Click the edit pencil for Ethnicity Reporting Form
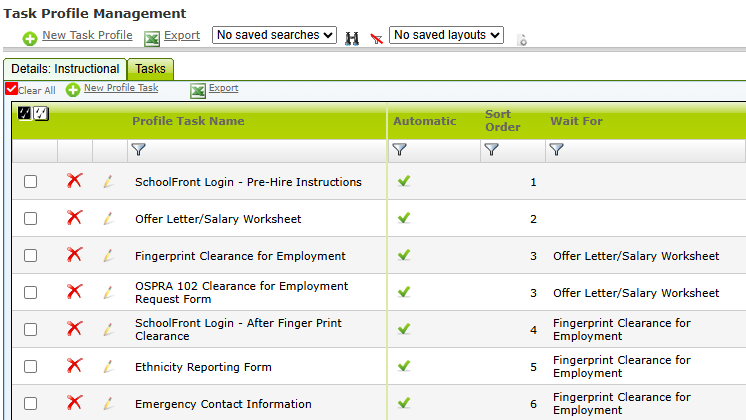The width and height of the screenshot is (746, 420). click(109, 367)
